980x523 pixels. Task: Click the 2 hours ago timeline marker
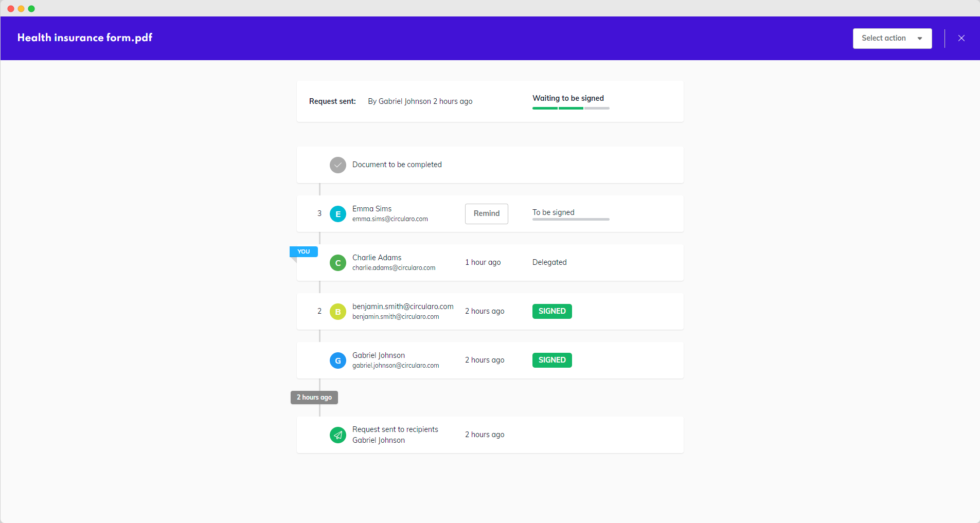click(x=314, y=398)
